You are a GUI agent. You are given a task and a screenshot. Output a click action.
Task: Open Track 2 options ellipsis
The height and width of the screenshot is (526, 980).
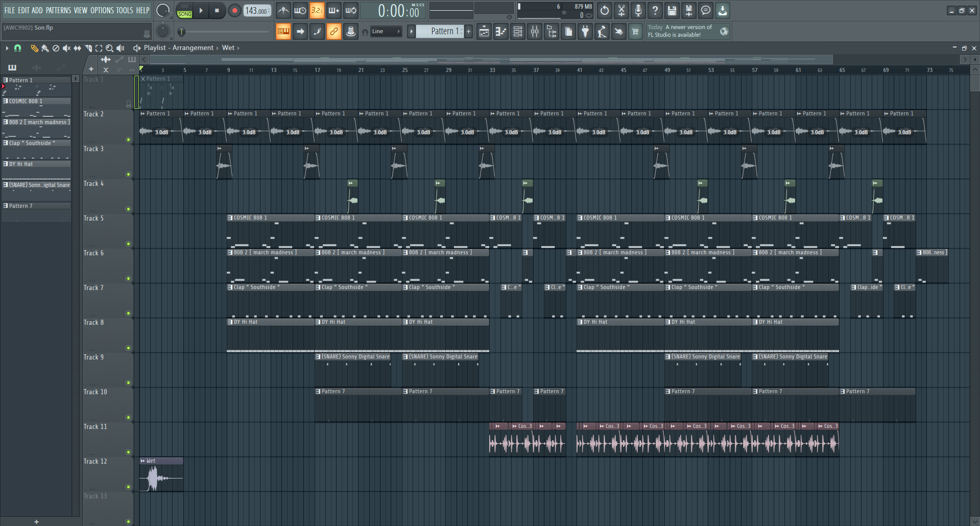(x=92, y=141)
